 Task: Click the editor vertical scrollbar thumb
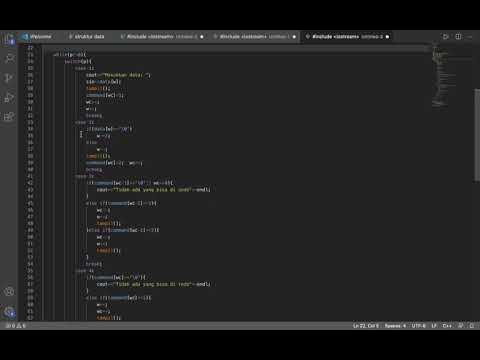pos(477,135)
